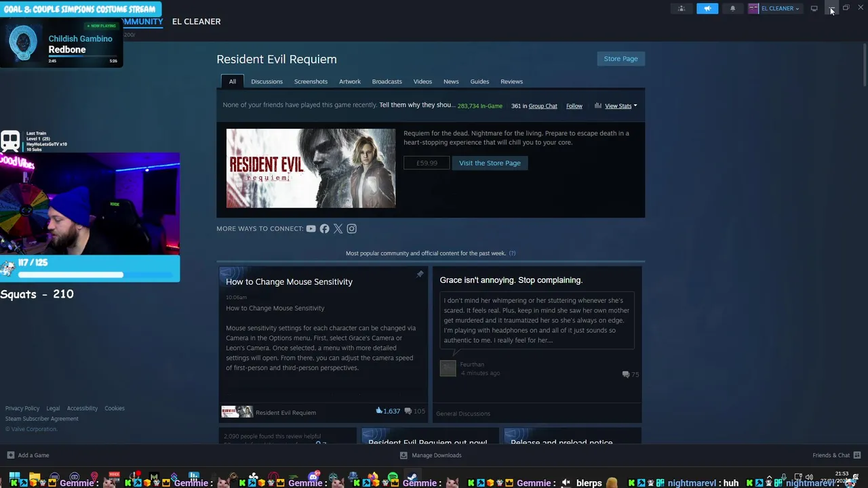Screen dimensions: 868x488
Task: Click the small Resident Evil thumbnail in guide footer
Action: (x=237, y=412)
